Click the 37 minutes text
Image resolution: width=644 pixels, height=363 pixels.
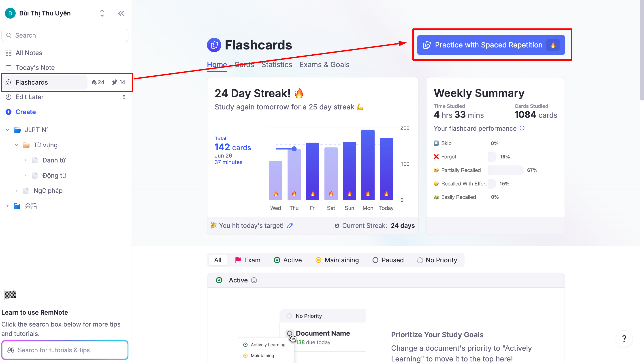(228, 162)
